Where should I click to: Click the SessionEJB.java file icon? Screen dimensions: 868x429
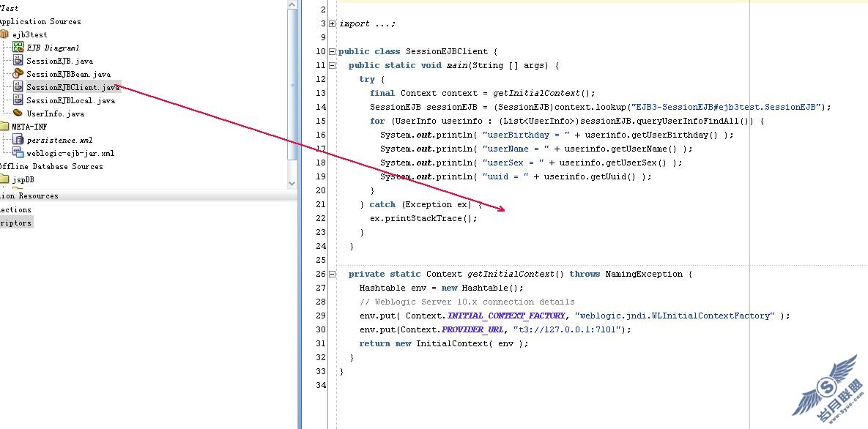point(18,61)
